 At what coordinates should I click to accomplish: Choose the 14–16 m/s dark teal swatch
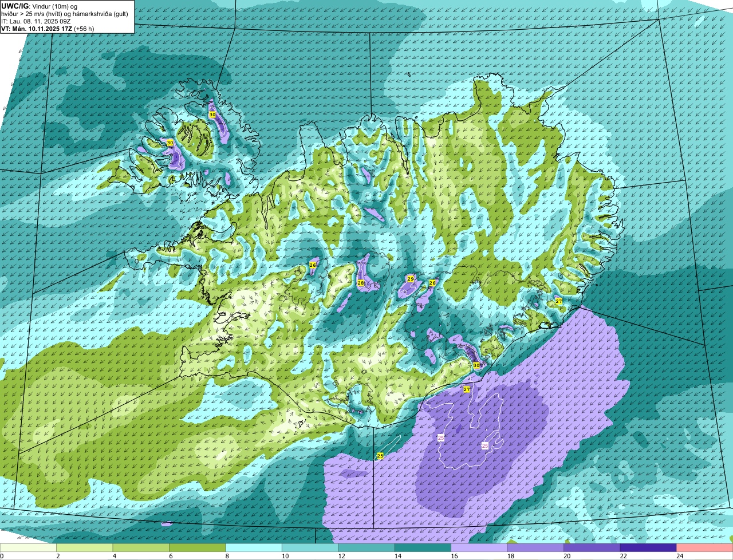(x=423, y=547)
